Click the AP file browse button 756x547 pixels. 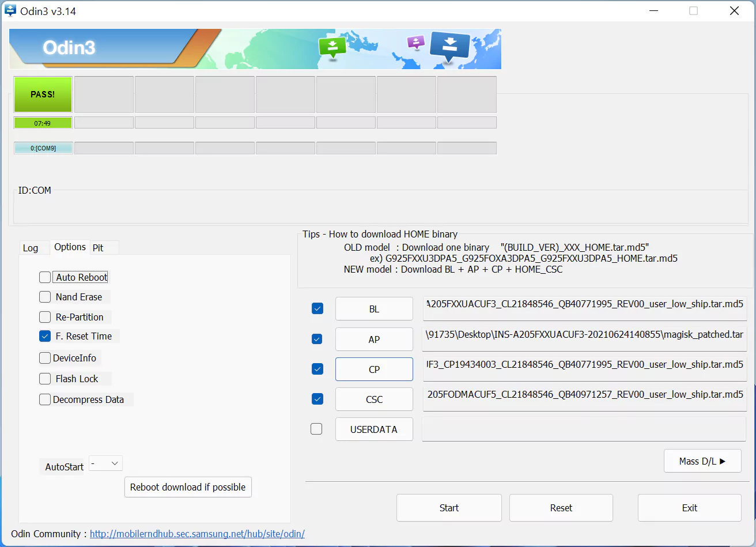374,339
